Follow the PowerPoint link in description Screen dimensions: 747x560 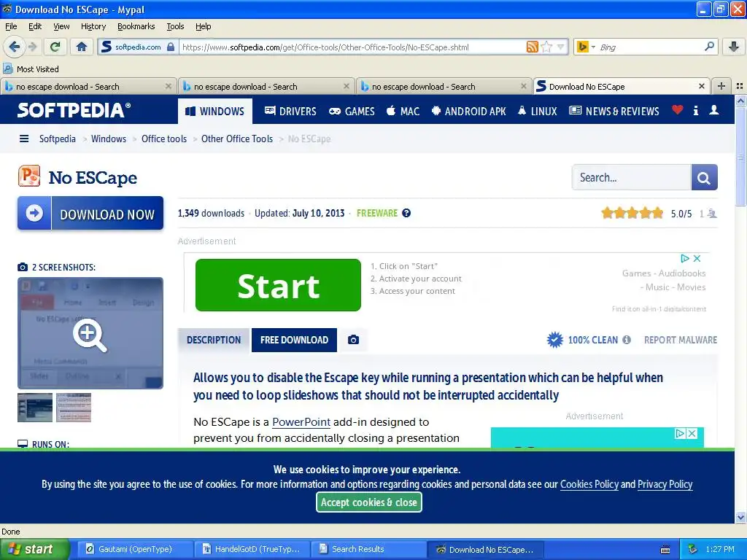click(301, 422)
